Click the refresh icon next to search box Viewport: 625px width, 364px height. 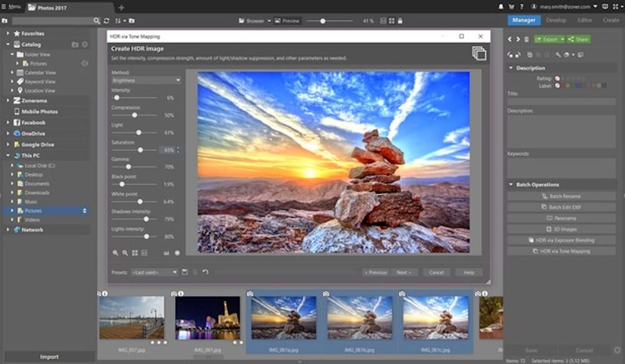click(106, 21)
